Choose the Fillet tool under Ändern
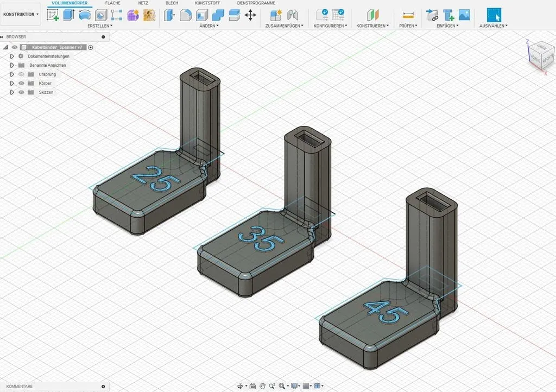Viewport: 556px width, 392px height. (x=186, y=15)
